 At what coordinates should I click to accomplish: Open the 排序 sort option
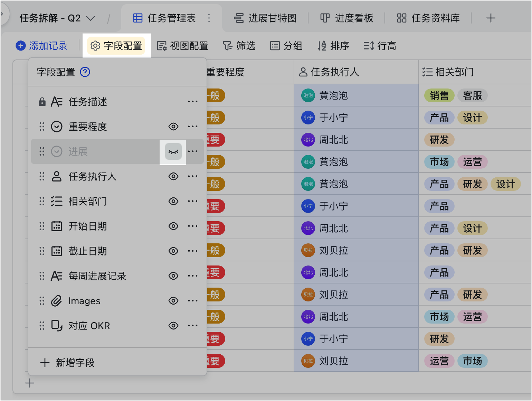[x=333, y=46]
